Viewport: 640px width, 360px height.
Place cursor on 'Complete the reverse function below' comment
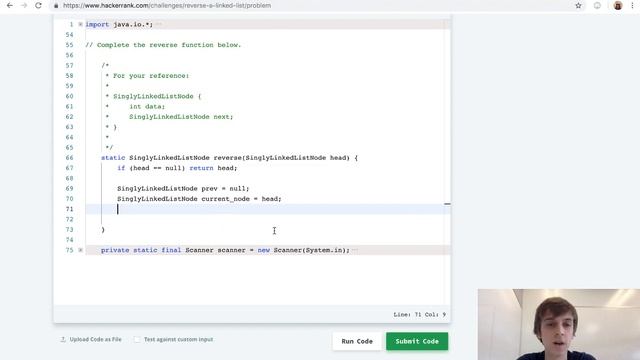pyautogui.click(x=163, y=45)
